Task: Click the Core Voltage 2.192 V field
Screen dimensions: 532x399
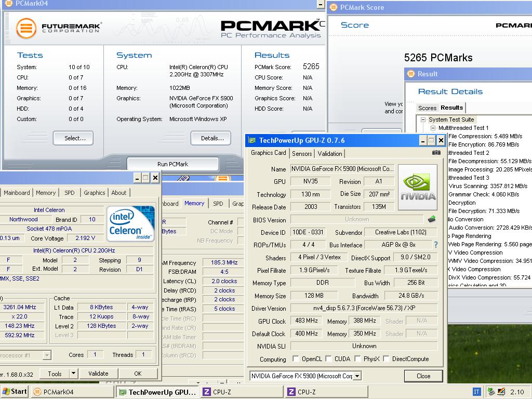Action: click(x=85, y=238)
